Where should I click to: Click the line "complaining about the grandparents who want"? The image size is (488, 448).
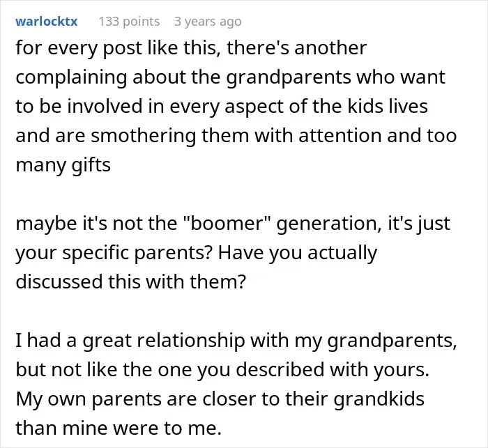pos(230,77)
